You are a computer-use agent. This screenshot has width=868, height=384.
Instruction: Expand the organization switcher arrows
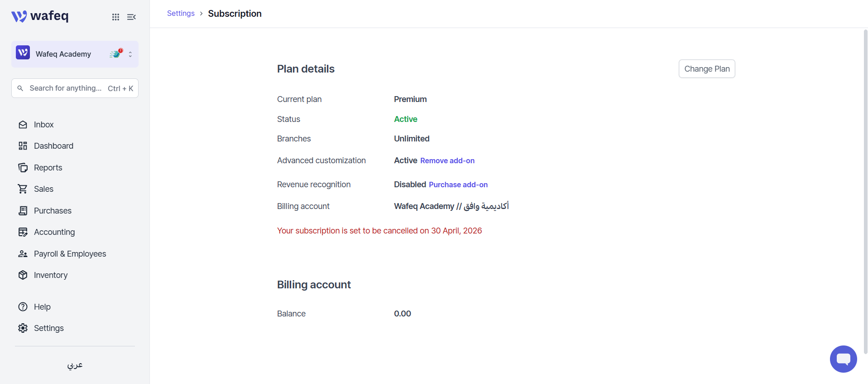[130, 54]
